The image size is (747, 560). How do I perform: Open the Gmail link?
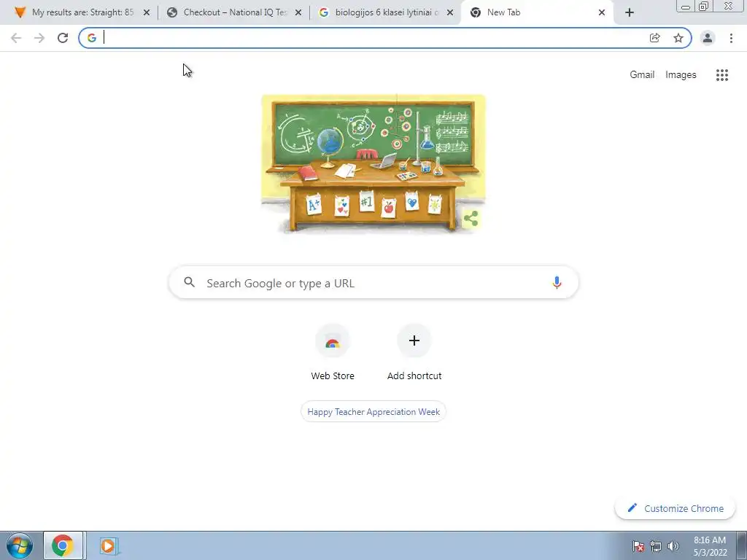(x=642, y=75)
